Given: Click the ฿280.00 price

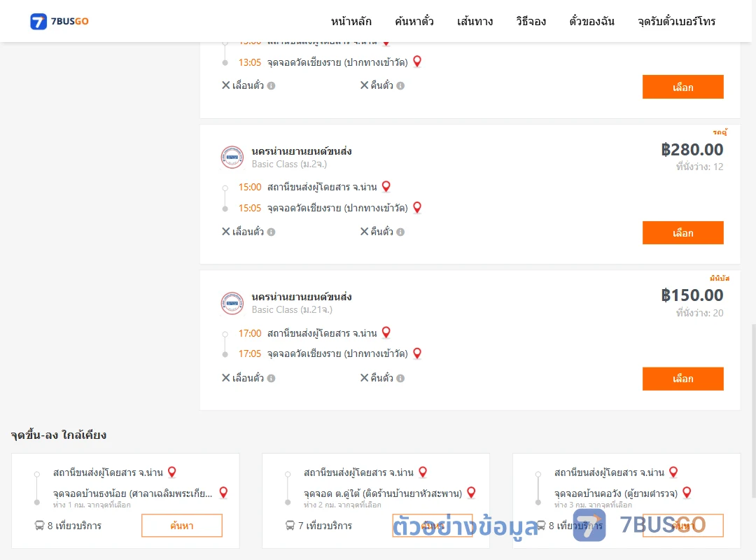Looking at the screenshot, I should point(692,150).
